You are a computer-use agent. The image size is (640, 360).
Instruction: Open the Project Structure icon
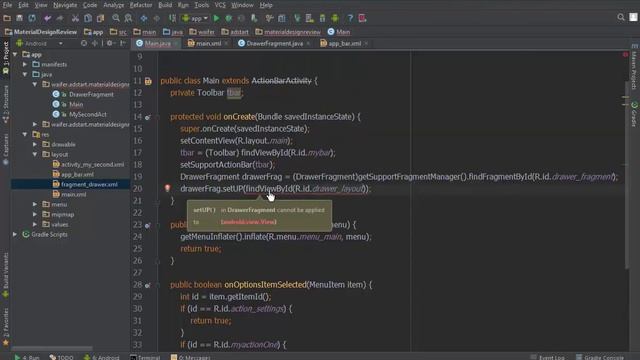click(282, 18)
